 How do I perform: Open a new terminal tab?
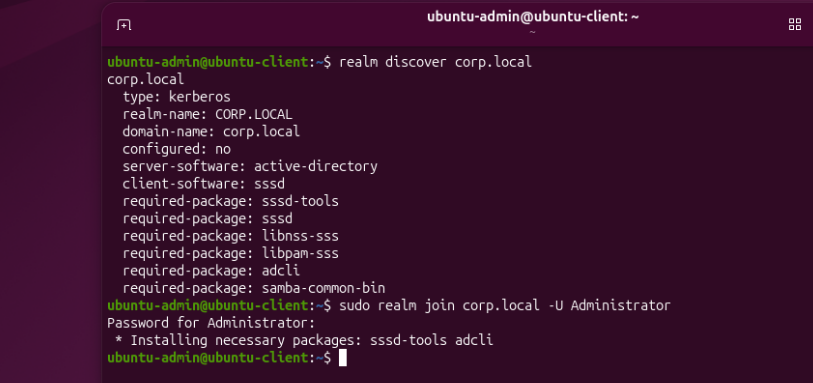point(124,24)
